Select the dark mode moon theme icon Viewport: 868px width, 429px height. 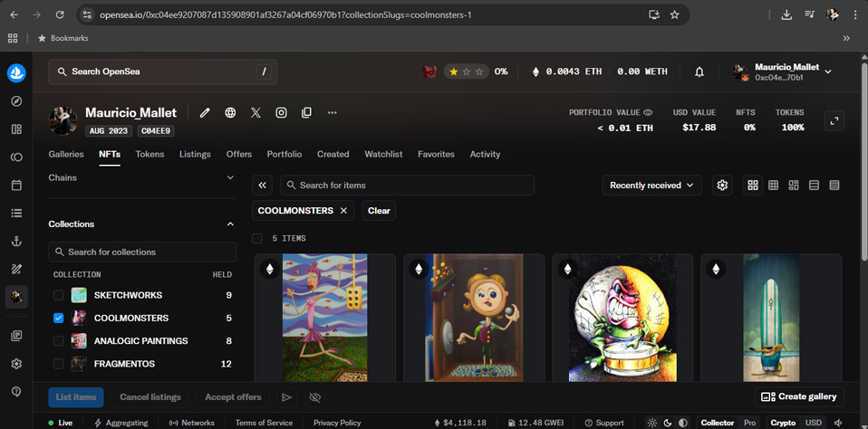(668, 423)
